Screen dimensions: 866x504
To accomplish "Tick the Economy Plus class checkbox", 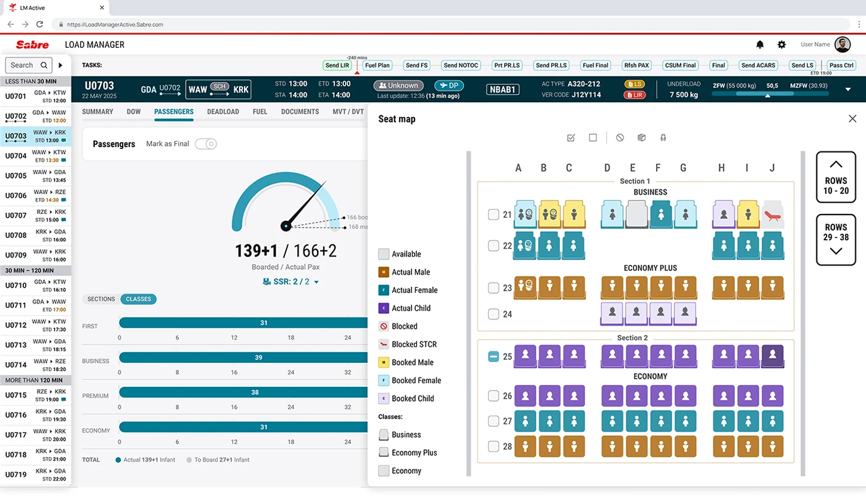I will [x=384, y=453].
